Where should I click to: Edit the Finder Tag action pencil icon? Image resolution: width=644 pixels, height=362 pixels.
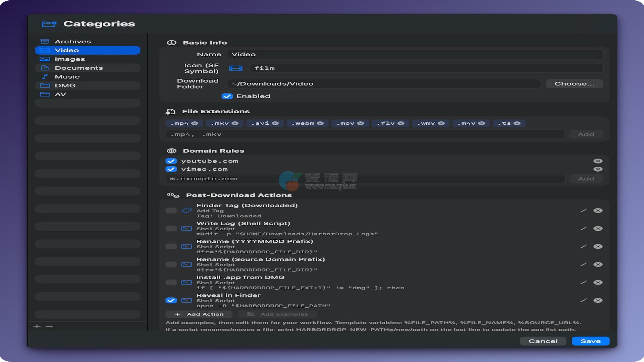pyautogui.click(x=584, y=210)
